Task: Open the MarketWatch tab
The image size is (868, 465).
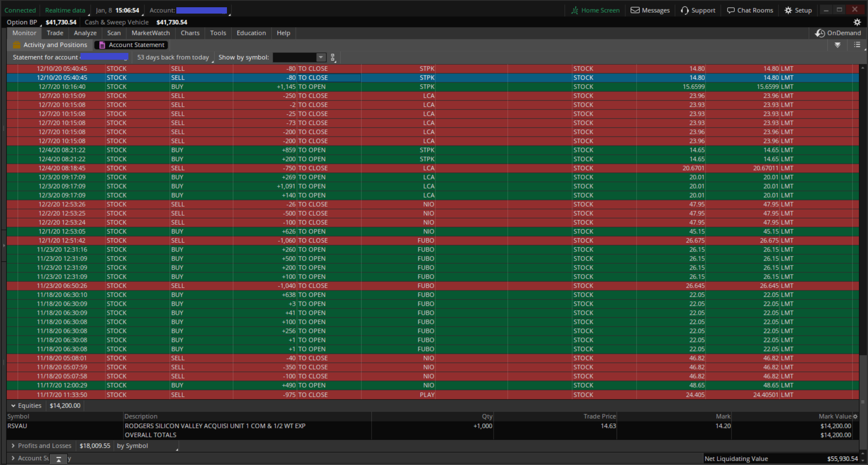Action: coord(151,33)
